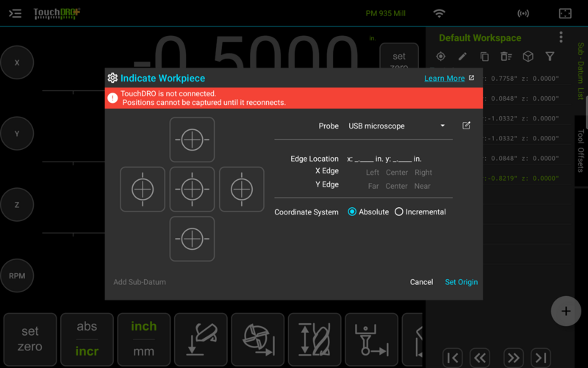Open the navigation drawer menu icon

click(x=15, y=14)
